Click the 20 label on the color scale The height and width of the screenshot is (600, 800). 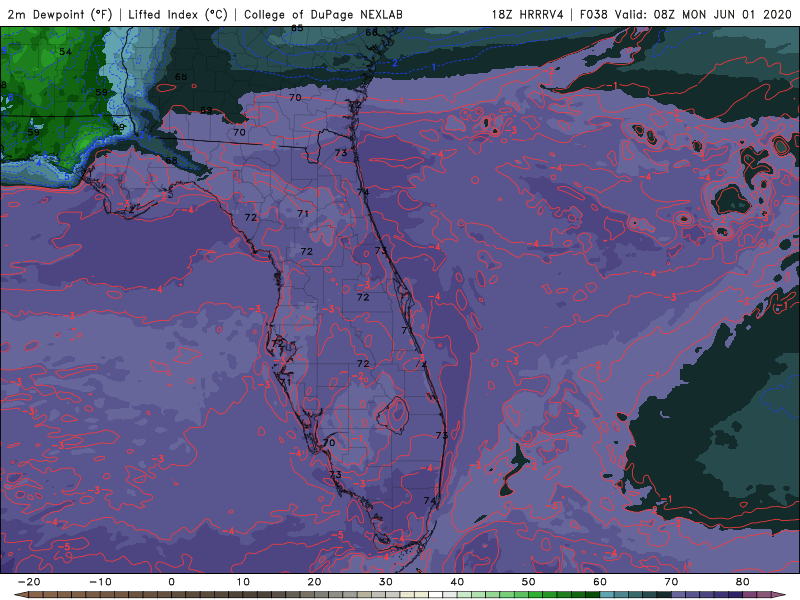(x=314, y=582)
